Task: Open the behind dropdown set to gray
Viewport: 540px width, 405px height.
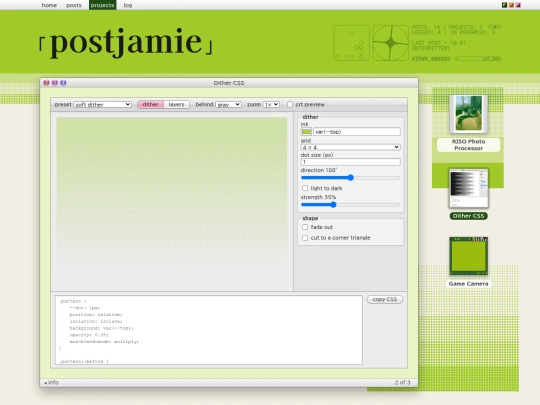Action: (228, 104)
